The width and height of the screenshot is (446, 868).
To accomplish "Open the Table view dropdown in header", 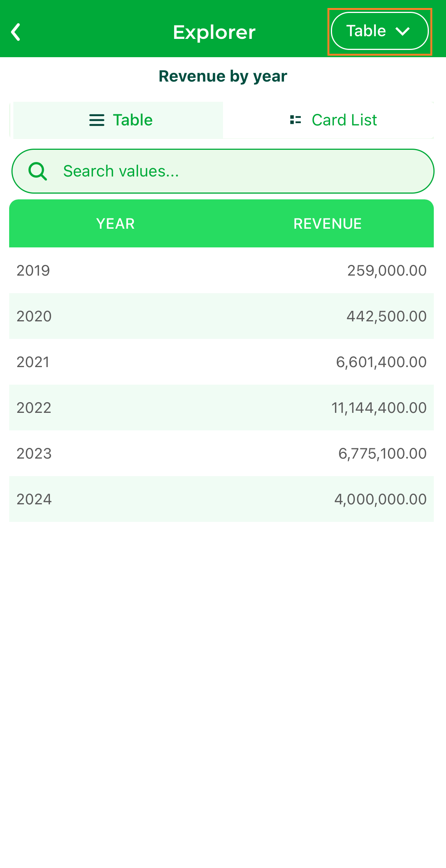I will coord(380,31).
